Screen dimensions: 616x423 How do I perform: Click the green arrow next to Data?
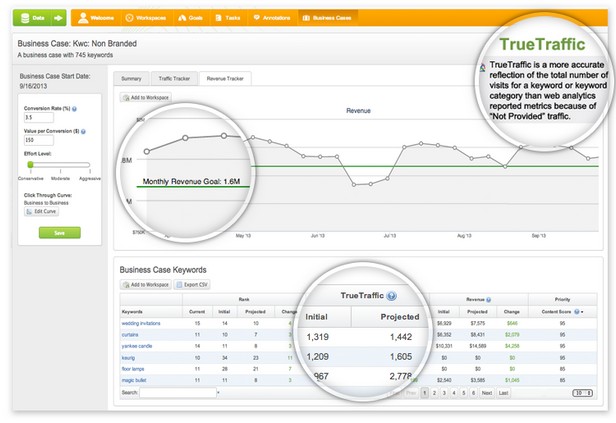60,18
